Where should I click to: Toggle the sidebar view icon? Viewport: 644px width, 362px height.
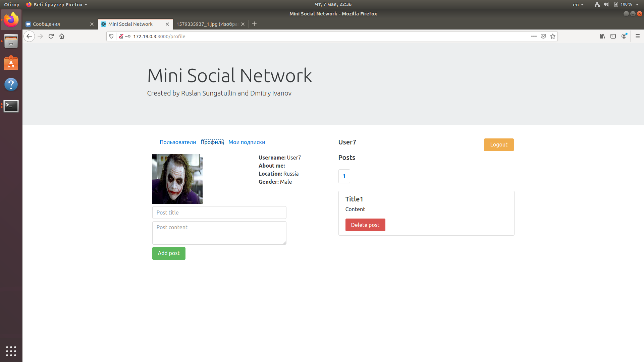click(613, 36)
